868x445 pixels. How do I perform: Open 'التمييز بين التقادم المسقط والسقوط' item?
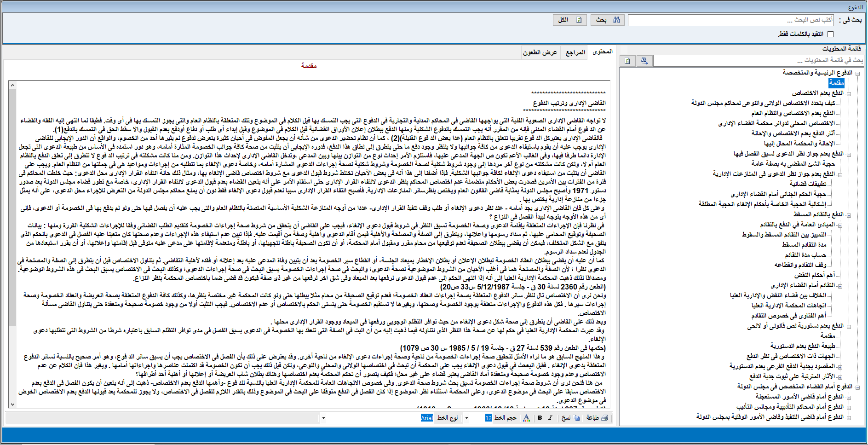pyautogui.click(x=784, y=235)
